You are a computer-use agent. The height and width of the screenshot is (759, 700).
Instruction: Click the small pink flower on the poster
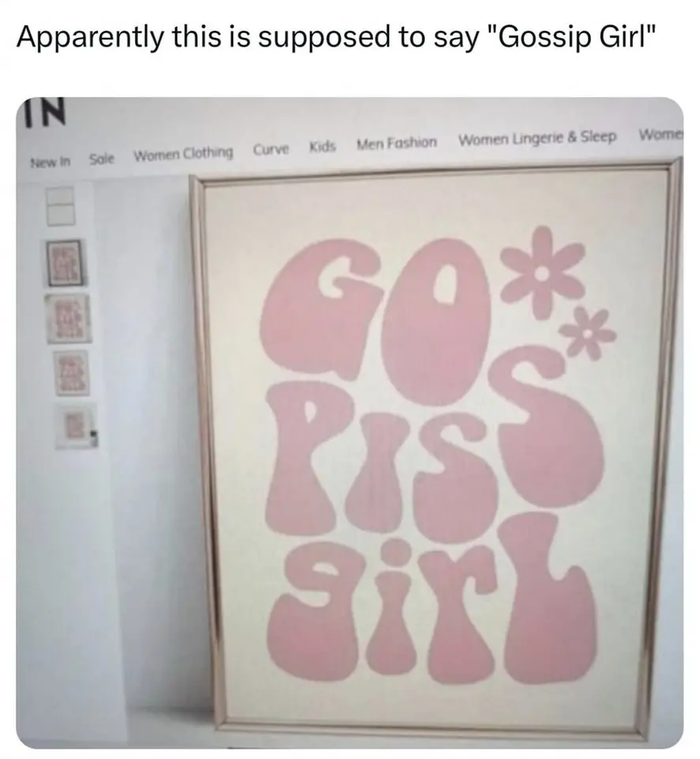(587, 334)
